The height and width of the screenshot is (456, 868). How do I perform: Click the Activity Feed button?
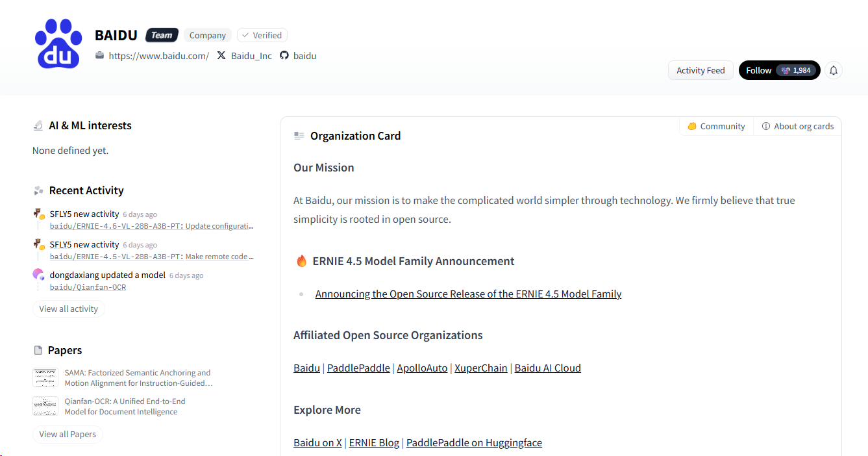tap(701, 70)
